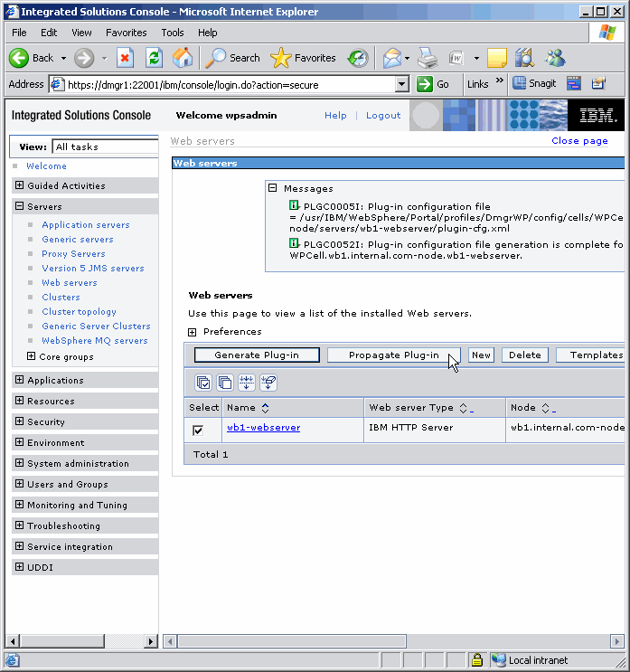Click the browser Stop icon

click(125, 58)
